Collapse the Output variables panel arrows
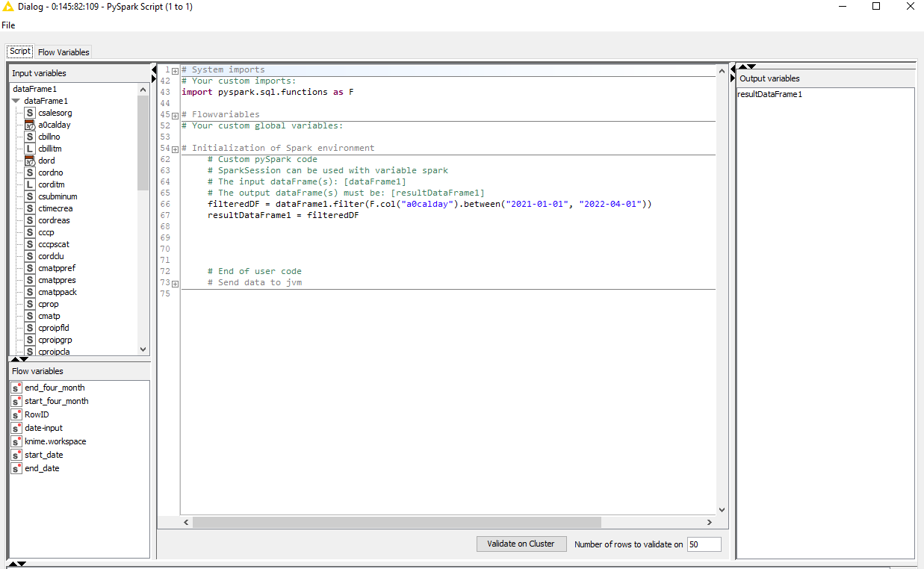 pos(745,66)
